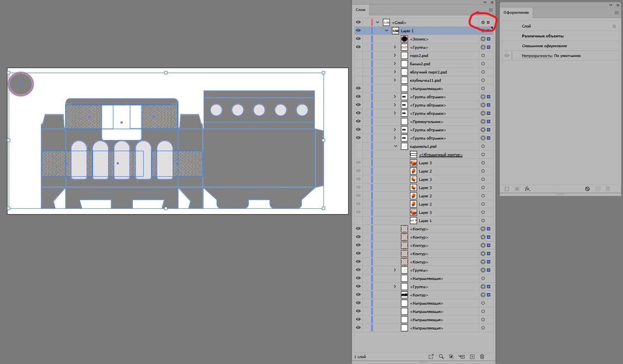Viewport: 623px width, 364px height.
Task: Open the Непрозрачность opacity link
Action: click(x=537, y=56)
